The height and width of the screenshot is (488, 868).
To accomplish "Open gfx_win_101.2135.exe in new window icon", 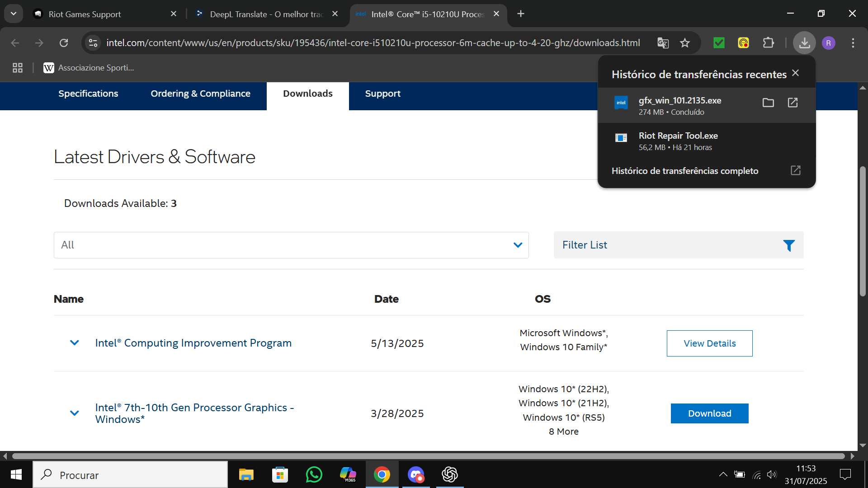I will [793, 103].
